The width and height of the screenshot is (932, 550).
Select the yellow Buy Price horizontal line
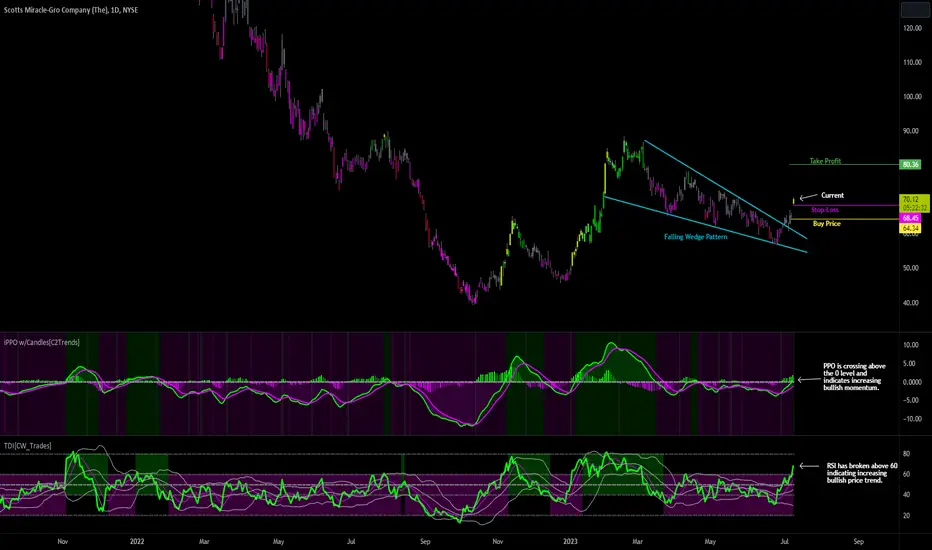point(846,219)
